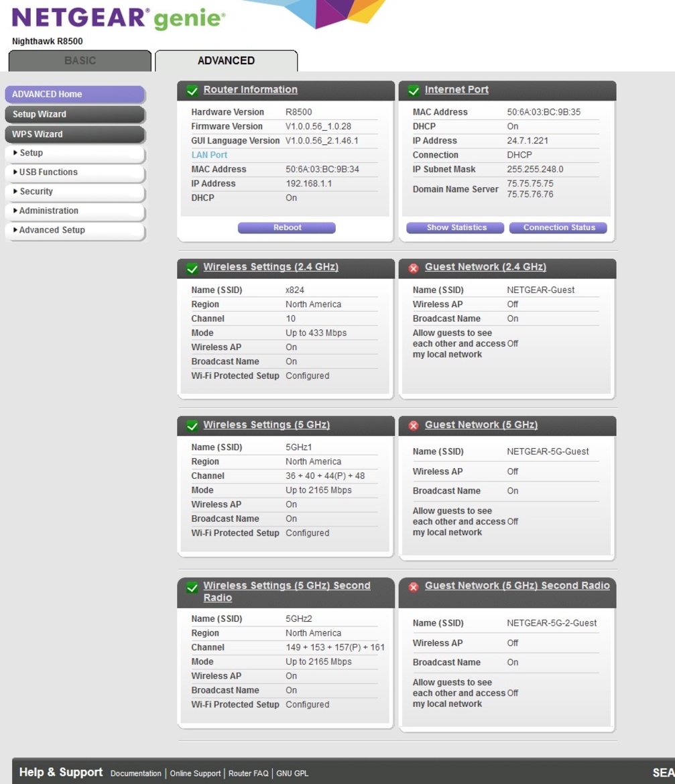The width and height of the screenshot is (675, 784).
Task: Click LAN IP address 192.168.1.1
Action: 309,184
